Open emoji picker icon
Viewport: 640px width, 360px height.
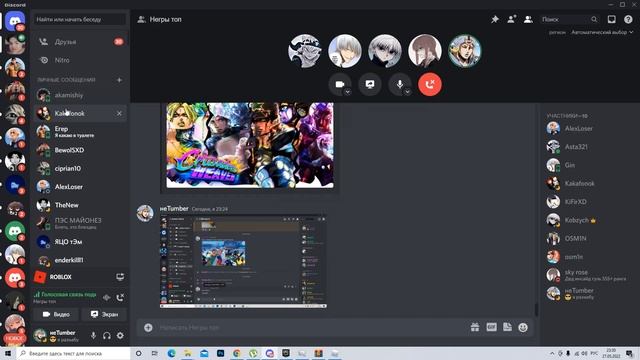coord(523,327)
